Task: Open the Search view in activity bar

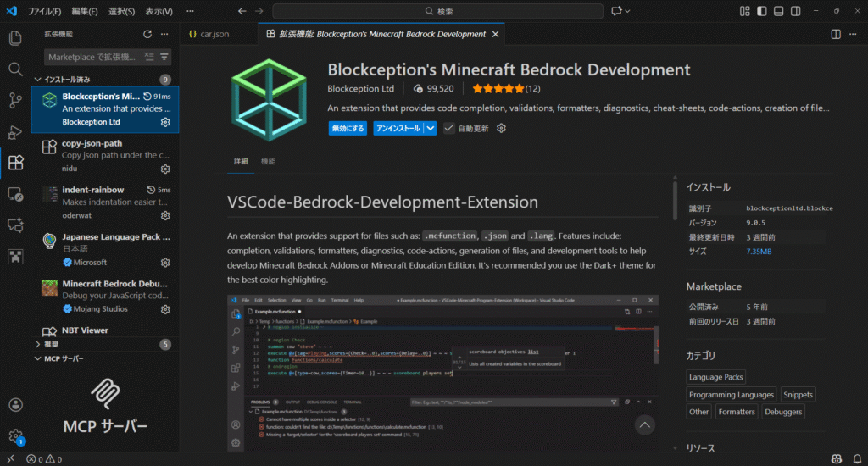Action: [x=15, y=69]
